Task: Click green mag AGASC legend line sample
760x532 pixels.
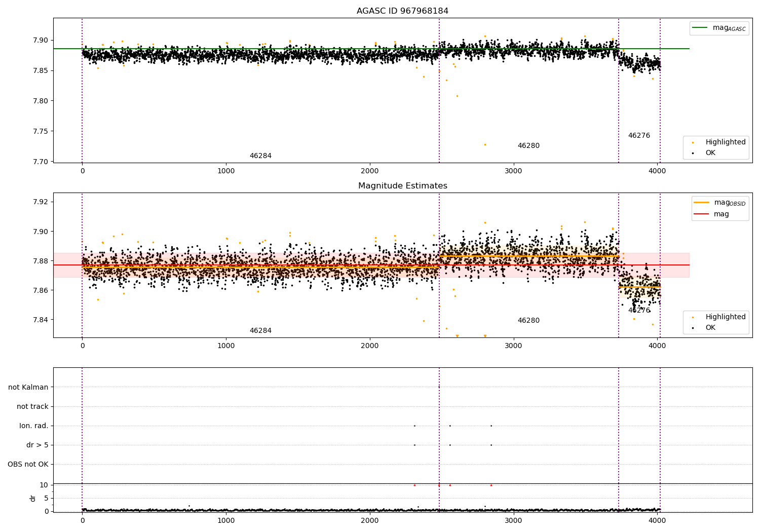Action: [700, 28]
